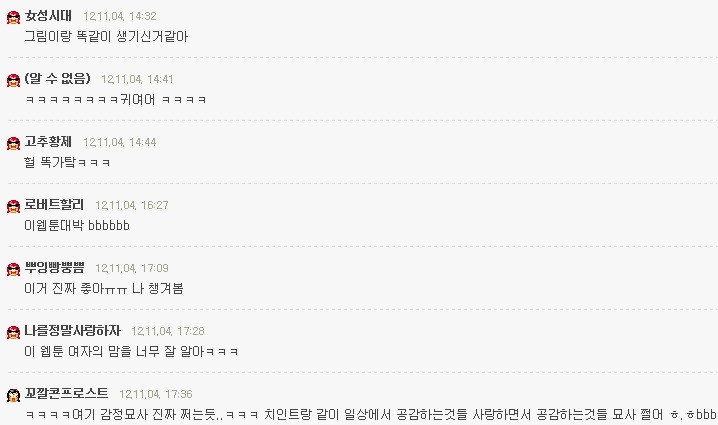718x425 pixels.
Task: Click avatar icon beside 뿌잉빵뿡쁨
Action: pos(13,269)
